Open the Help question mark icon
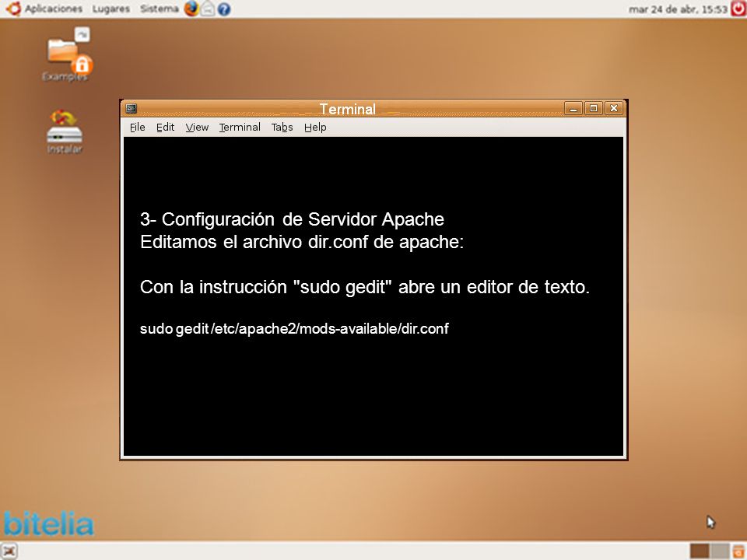Screen dimensions: 747x560 point(224,9)
